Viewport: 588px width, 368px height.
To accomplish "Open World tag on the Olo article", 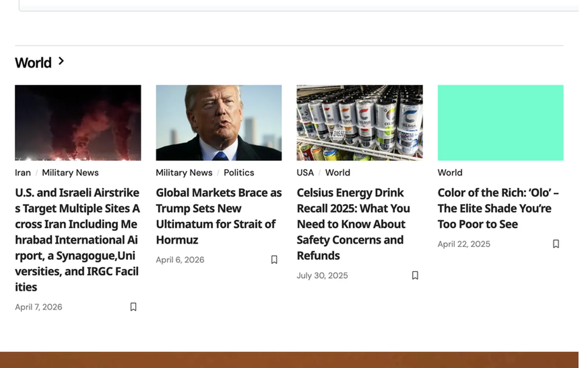I will pos(450,173).
